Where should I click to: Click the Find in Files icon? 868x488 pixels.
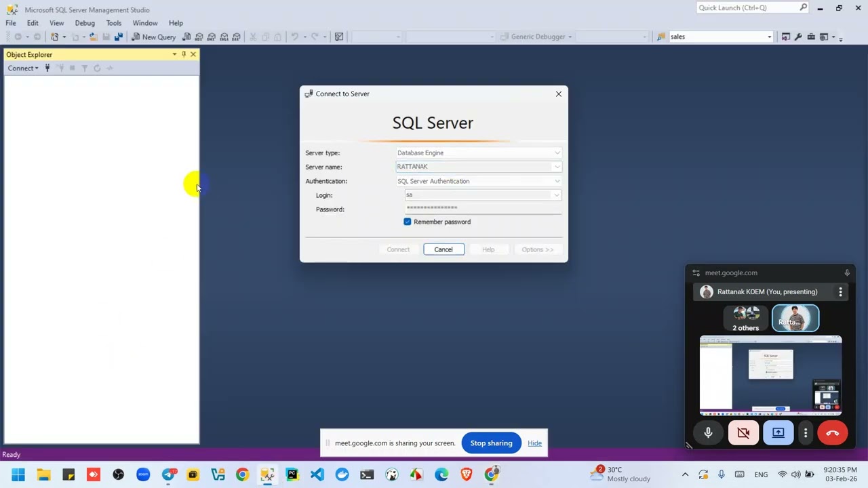pos(661,37)
